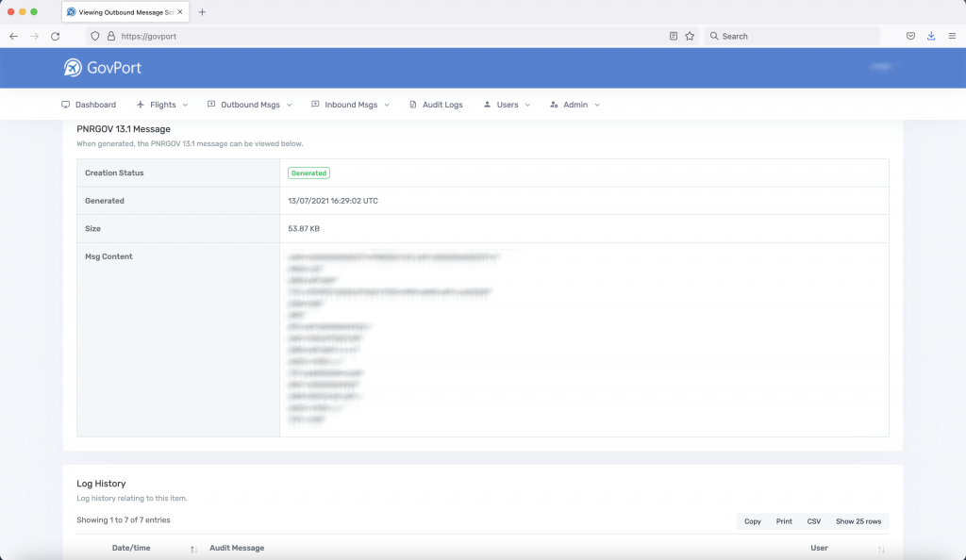The width and height of the screenshot is (966, 560).
Task: Open the reader view icon
Action: (x=674, y=36)
